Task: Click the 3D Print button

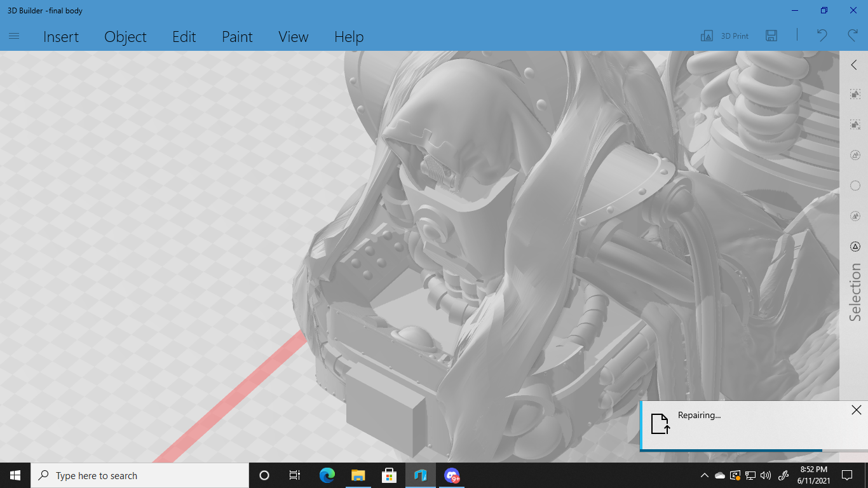Action: [x=724, y=36]
